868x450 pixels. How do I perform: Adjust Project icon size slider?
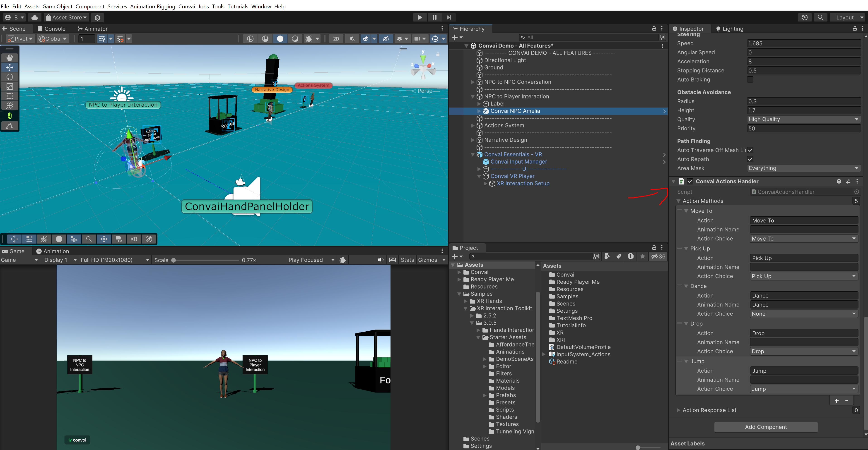pos(637,447)
